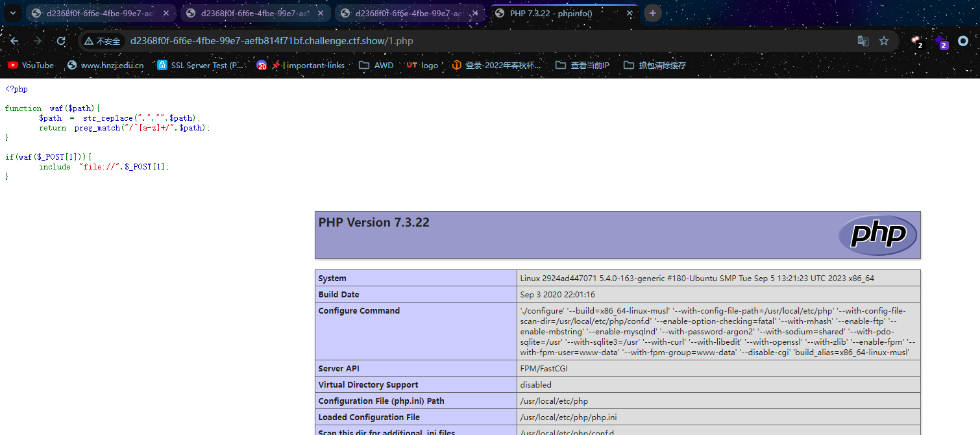
Task: Open the www.hnzj.edu.cn bookmark link
Action: 105,65
